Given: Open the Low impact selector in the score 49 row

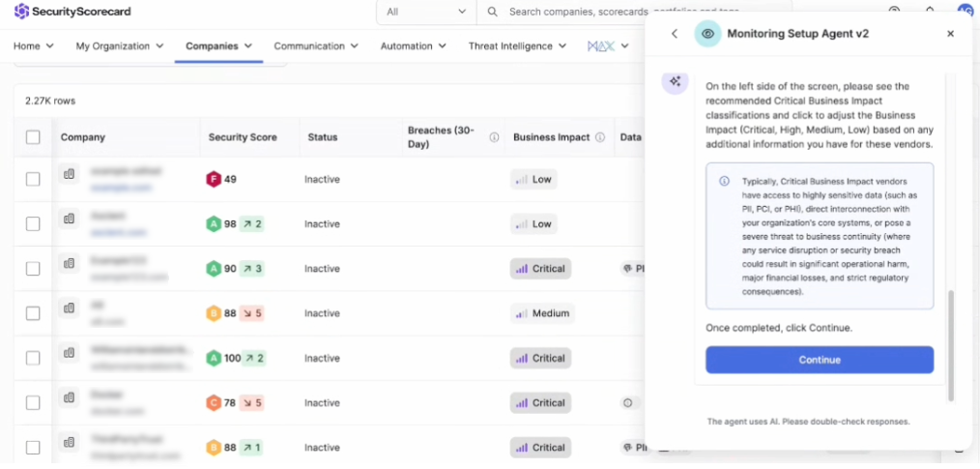Looking at the screenshot, I should [533, 180].
